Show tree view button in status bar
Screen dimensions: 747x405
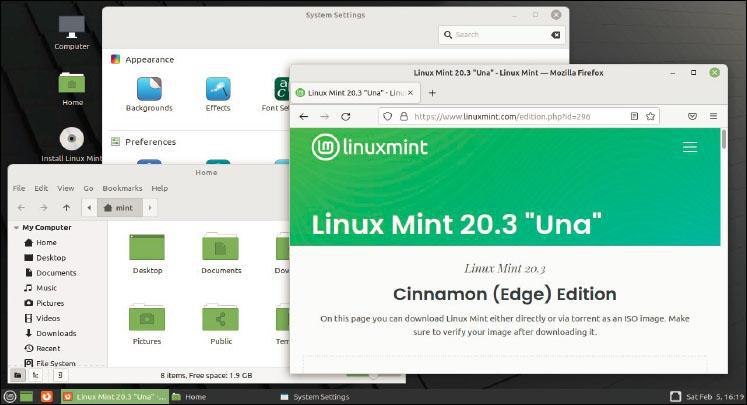[35, 375]
